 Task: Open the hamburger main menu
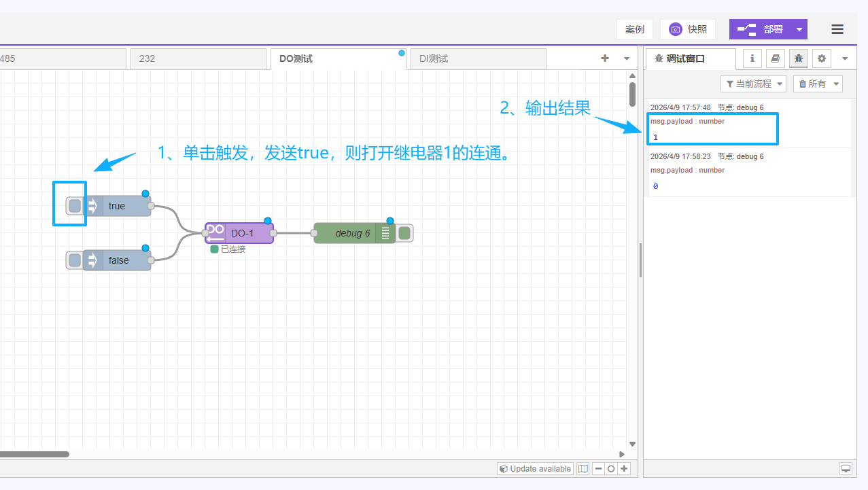click(837, 29)
